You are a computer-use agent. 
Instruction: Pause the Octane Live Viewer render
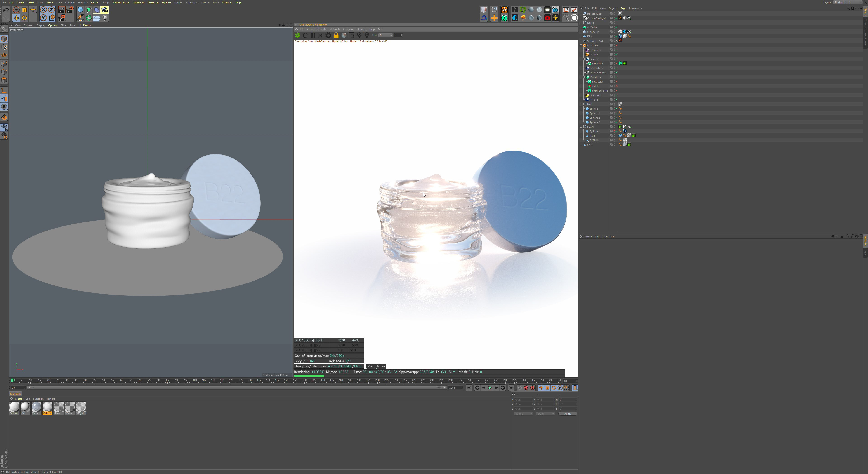tap(313, 35)
